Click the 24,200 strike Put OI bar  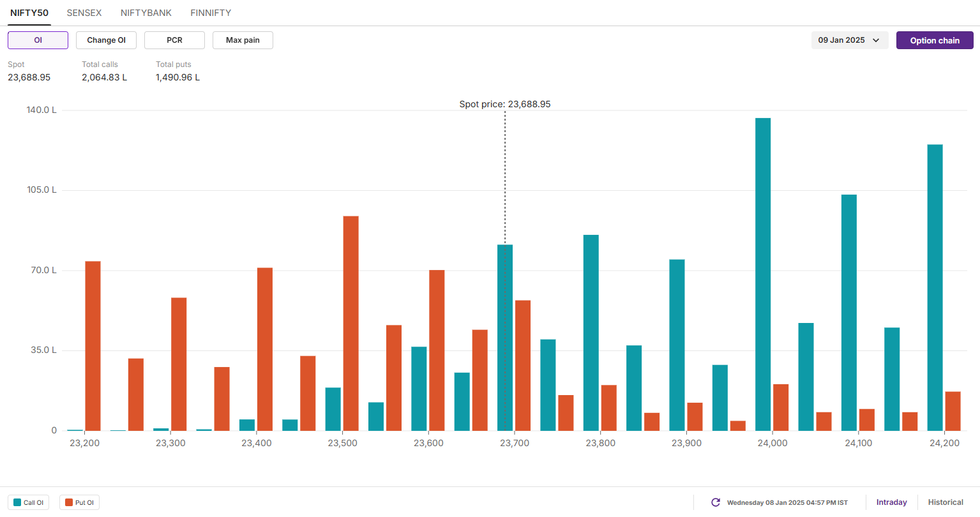click(953, 411)
